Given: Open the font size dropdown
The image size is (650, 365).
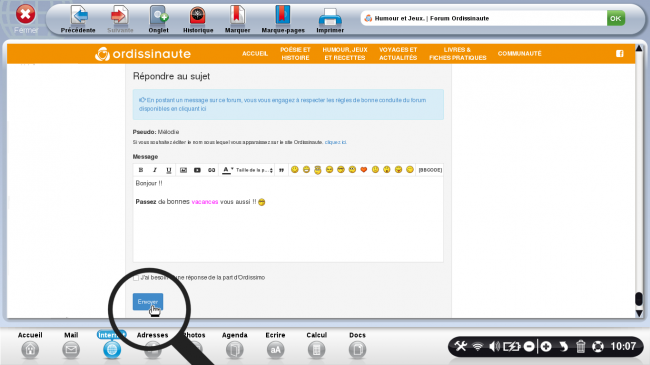Looking at the screenshot, I should [x=254, y=170].
